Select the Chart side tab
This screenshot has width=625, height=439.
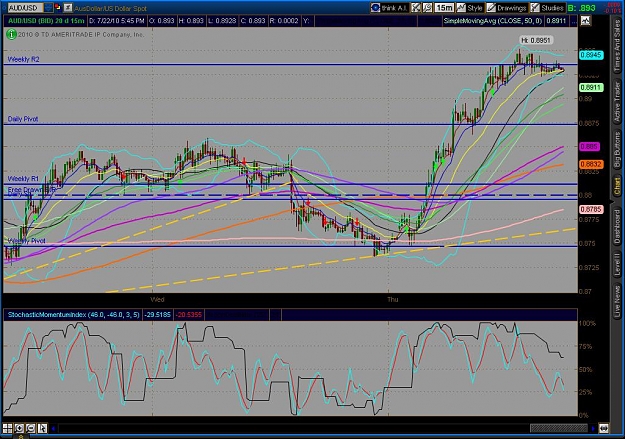click(617, 186)
